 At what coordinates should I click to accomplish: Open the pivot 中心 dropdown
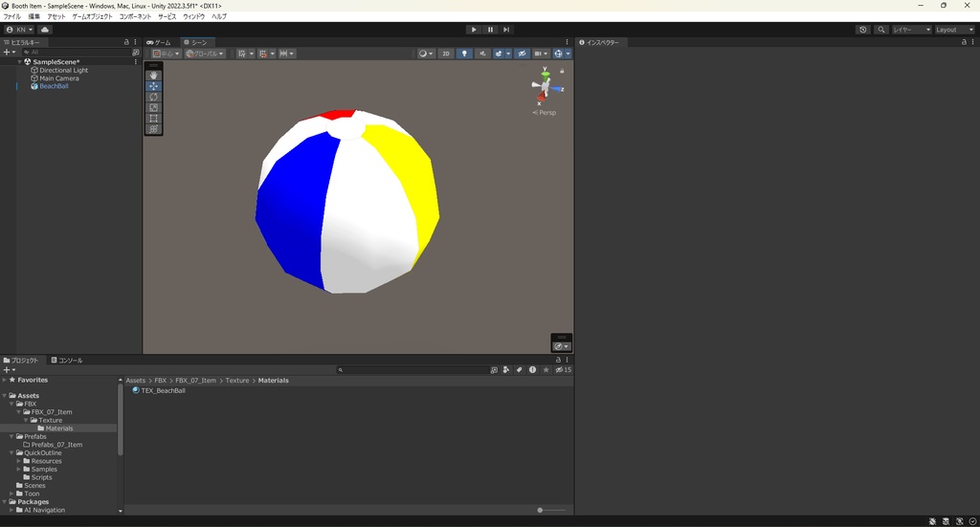tap(167, 54)
